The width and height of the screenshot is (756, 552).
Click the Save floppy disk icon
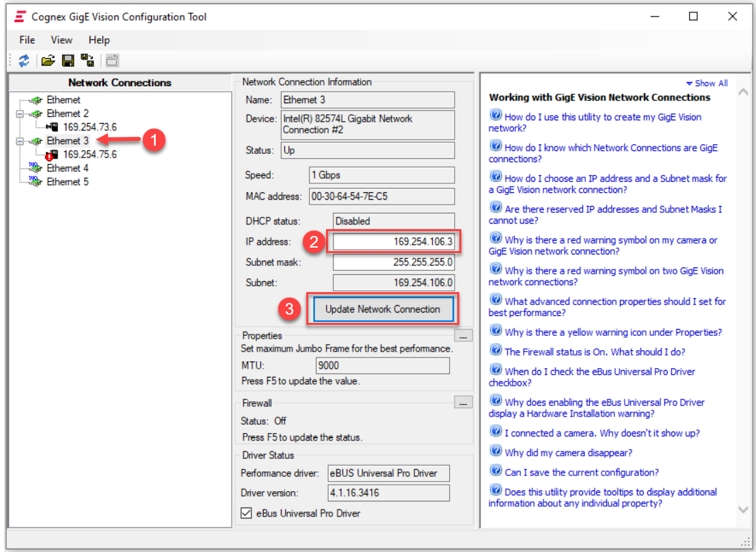click(x=68, y=61)
